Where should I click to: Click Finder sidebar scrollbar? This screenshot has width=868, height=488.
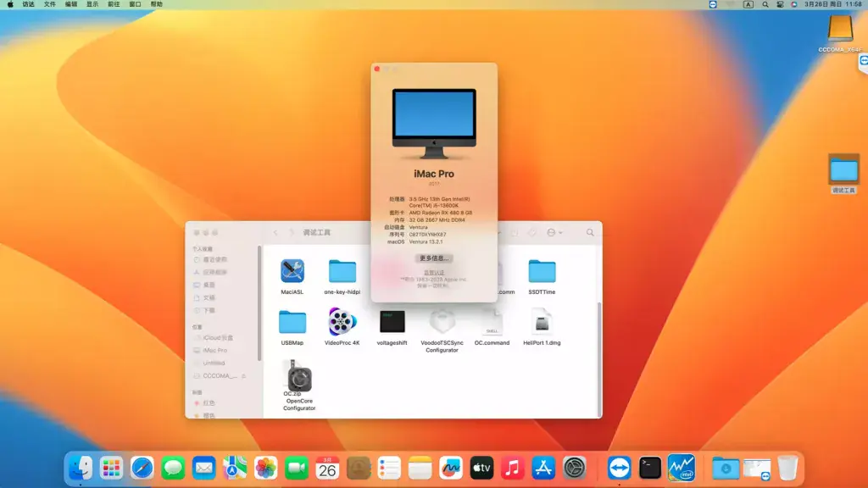259,303
